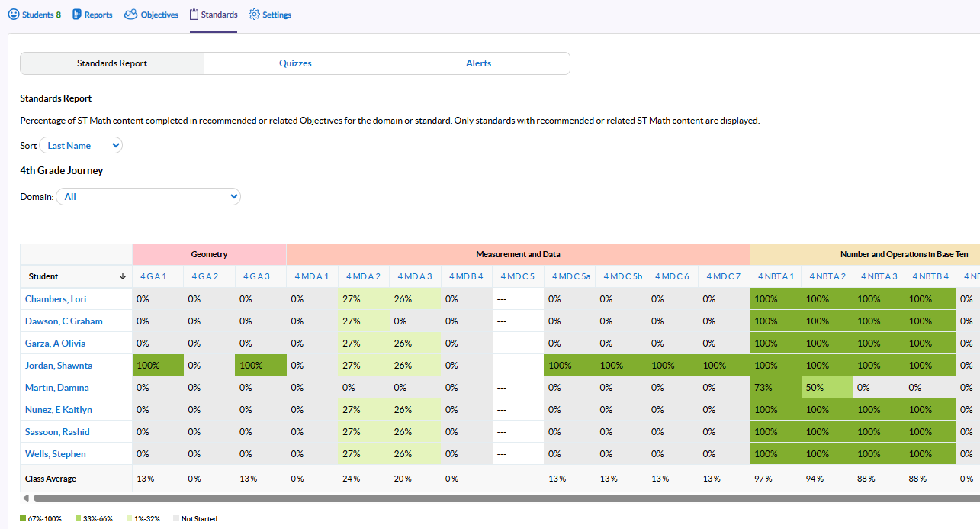Click the sort arrow in Student column
980x529 pixels.
(123, 276)
